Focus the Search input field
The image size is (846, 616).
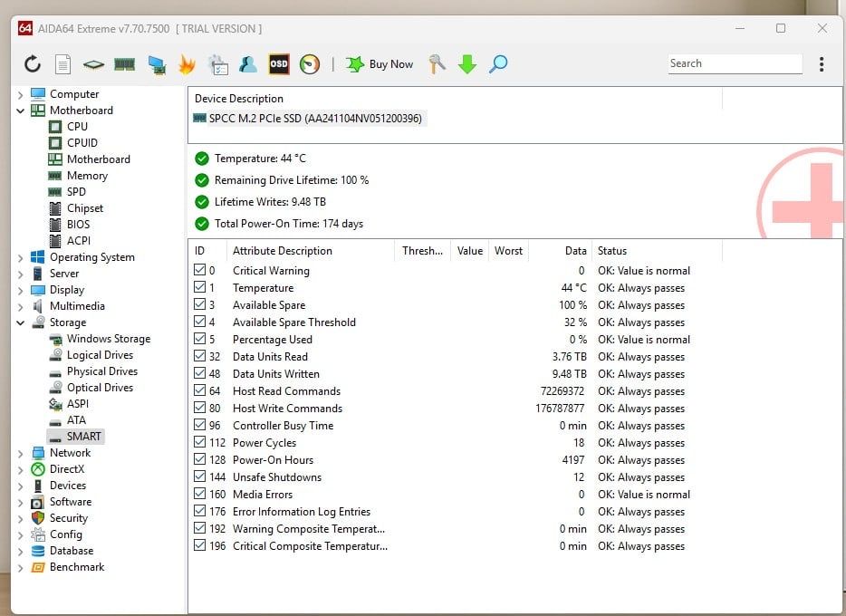click(735, 63)
